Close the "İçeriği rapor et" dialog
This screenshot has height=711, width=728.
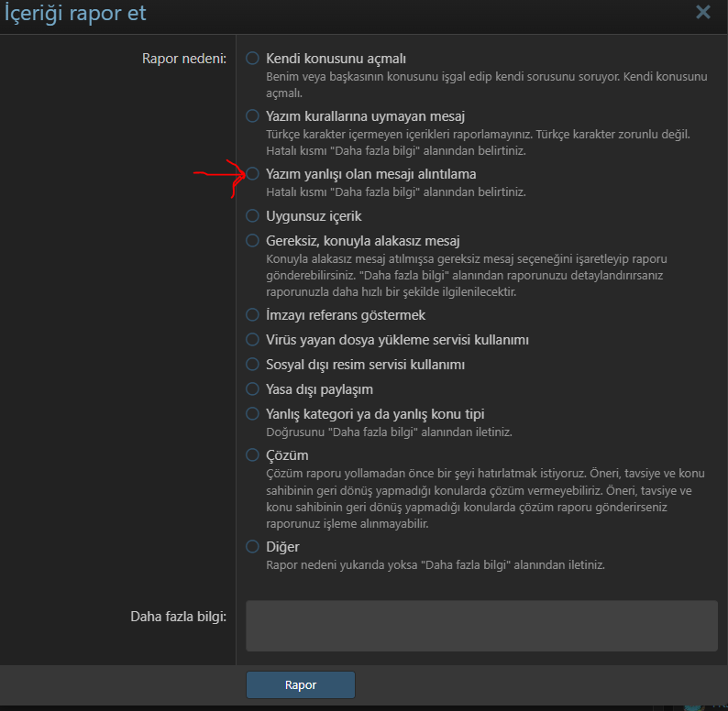coord(703,12)
